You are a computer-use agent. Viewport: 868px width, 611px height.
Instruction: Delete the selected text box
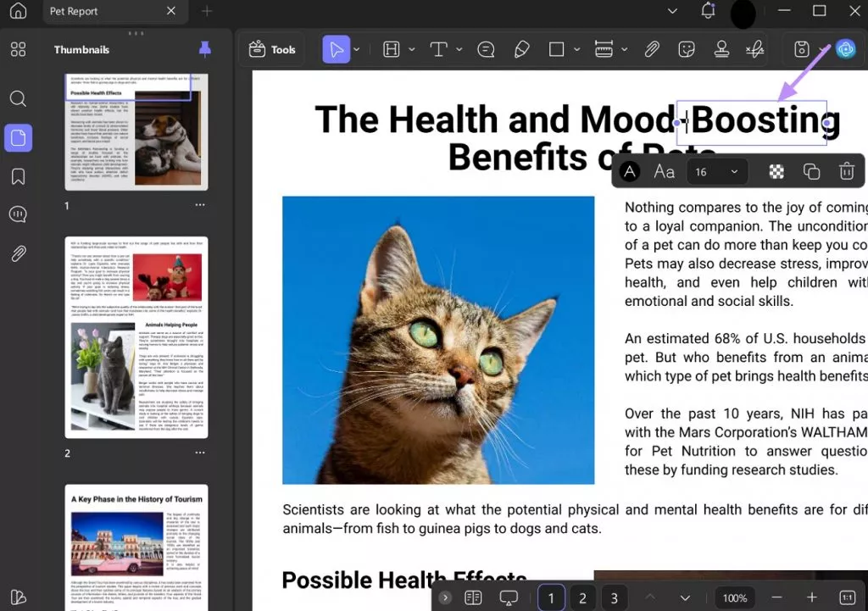(x=847, y=171)
